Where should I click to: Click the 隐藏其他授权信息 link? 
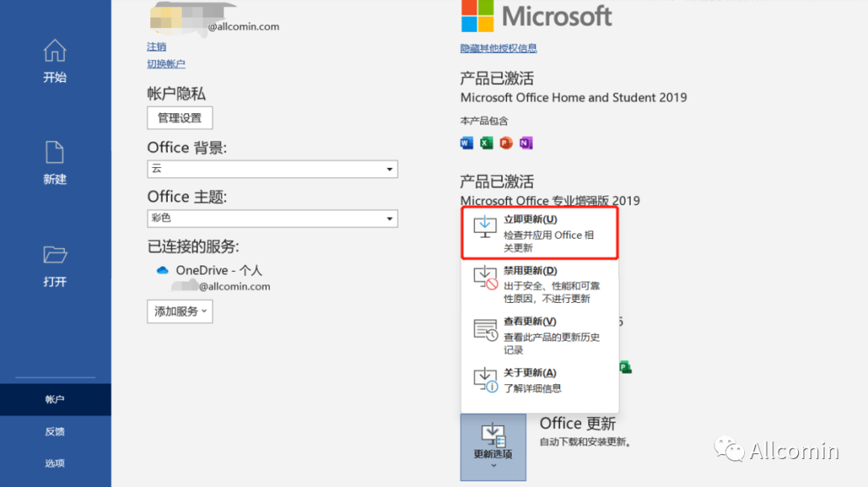499,49
